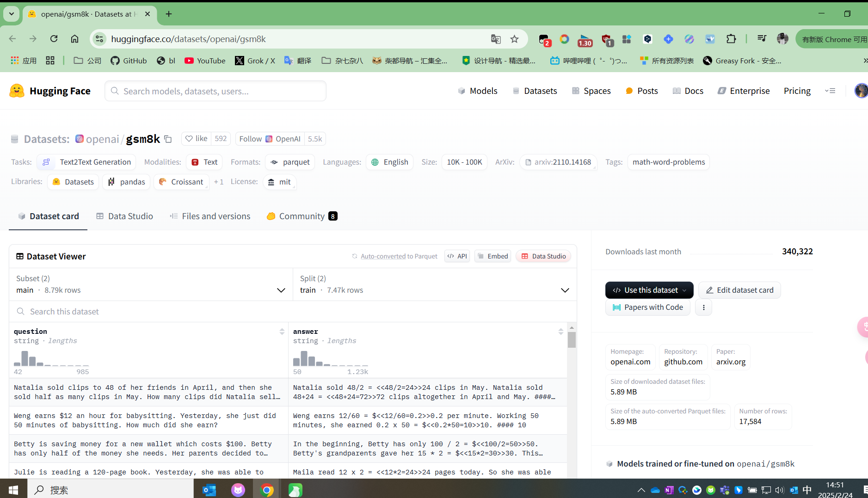The width and height of the screenshot is (868, 498).
Task: Like the gsm8k dataset
Action: click(196, 139)
